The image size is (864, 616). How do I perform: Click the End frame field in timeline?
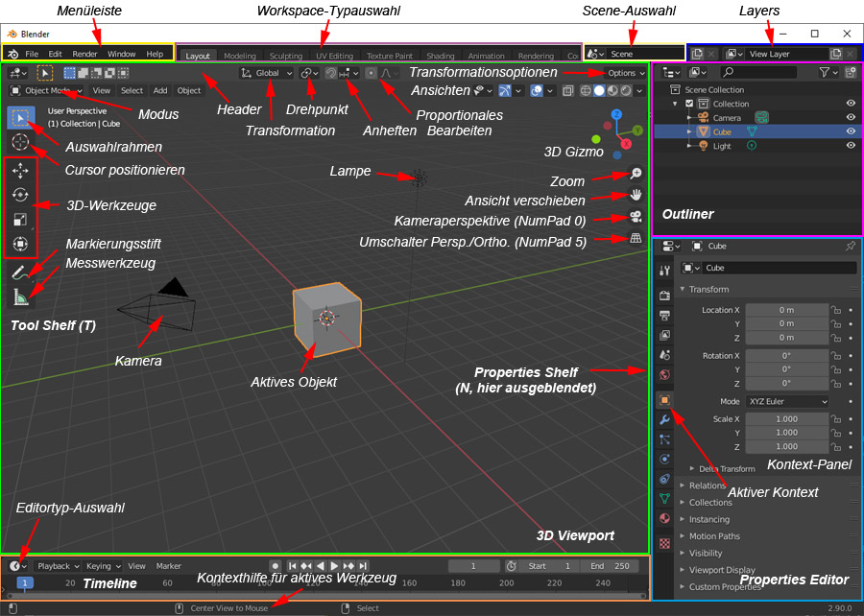point(609,566)
